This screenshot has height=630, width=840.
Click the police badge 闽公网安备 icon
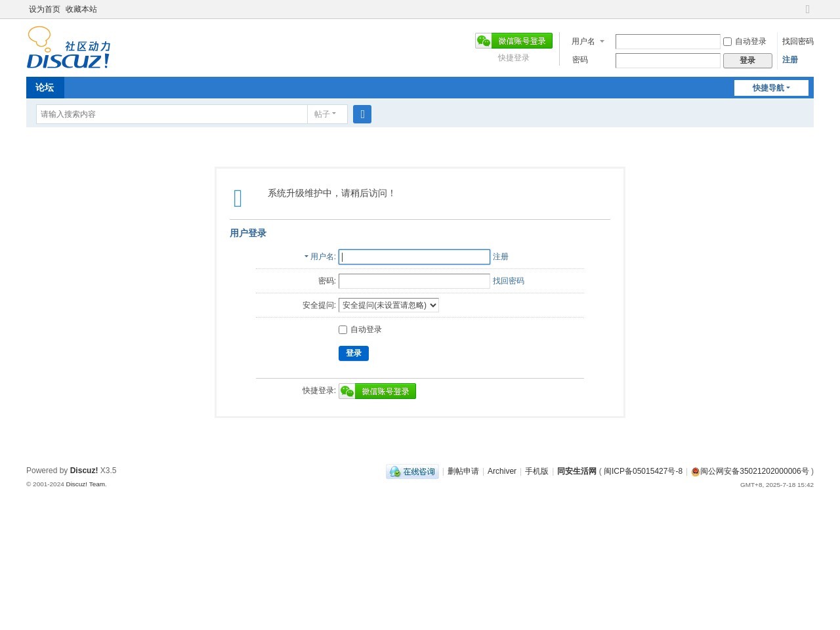(x=695, y=472)
